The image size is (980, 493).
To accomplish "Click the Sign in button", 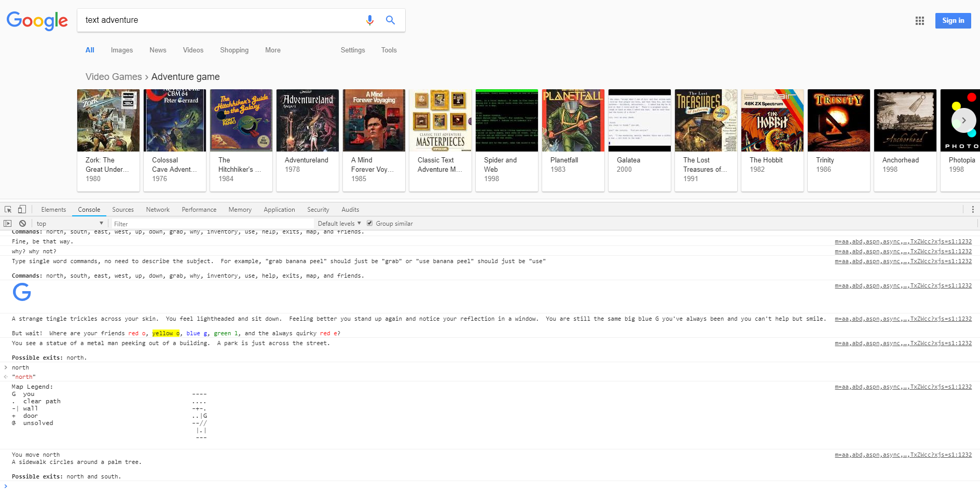I will coord(953,20).
